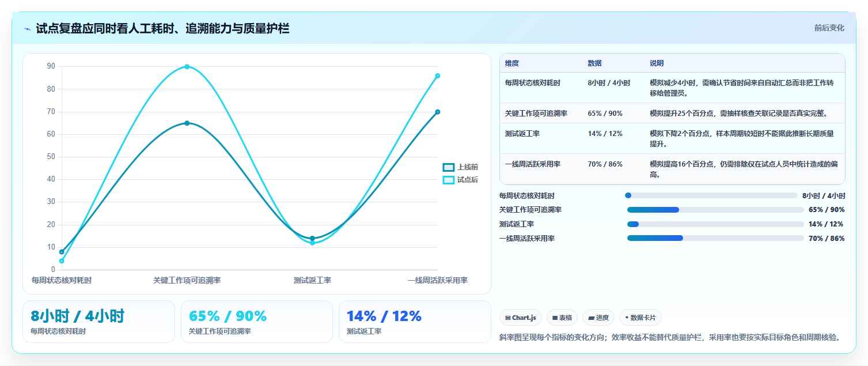Click the 关键工作项可追溯率 progress bar
868x366 pixels.
pyautogui.click(x=715, y=210)
